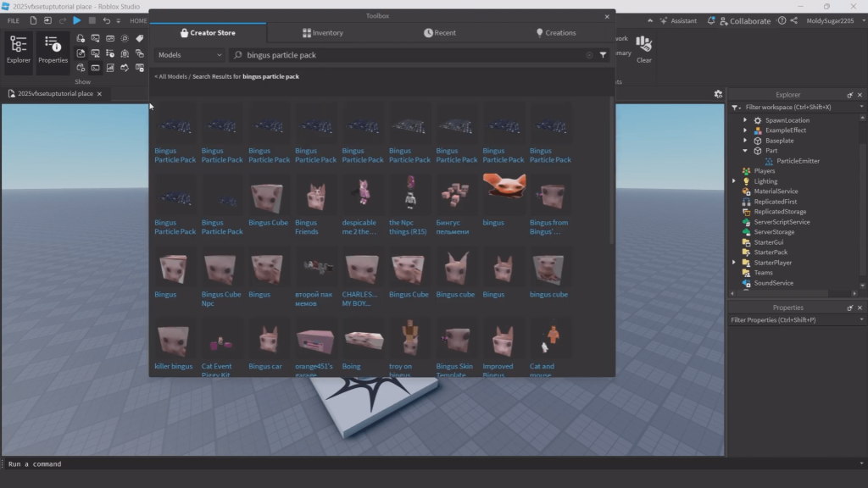Select Players in the Explorer tree
Viewport: 868px width, 488px height.
764,171
